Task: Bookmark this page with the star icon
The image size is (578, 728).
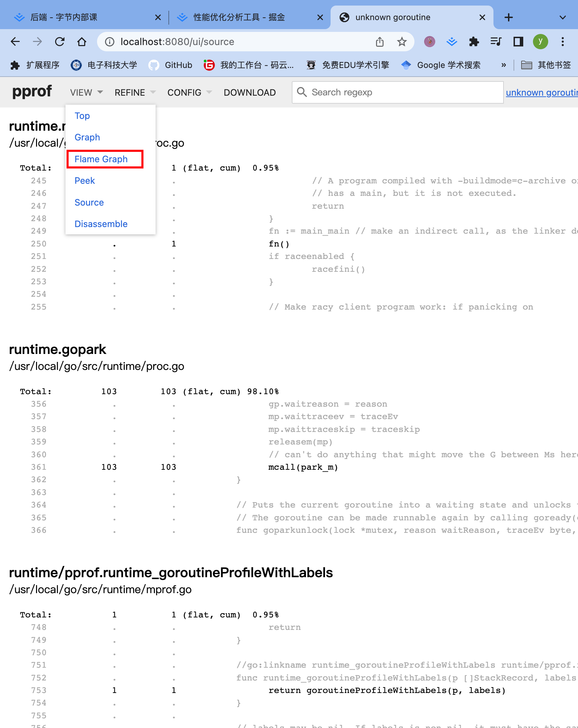Action: [x=402, y=42]
